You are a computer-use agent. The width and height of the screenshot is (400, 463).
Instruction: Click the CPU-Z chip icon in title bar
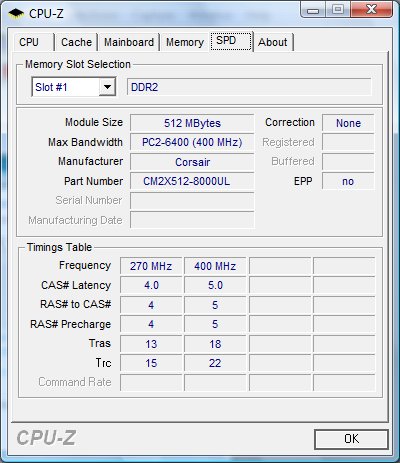coord(16,14)
